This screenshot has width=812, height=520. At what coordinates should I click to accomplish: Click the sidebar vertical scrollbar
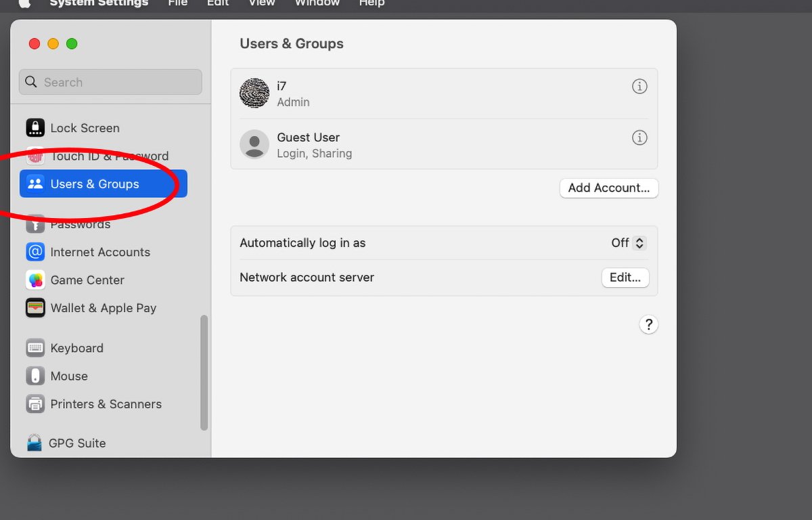(204, 372)
